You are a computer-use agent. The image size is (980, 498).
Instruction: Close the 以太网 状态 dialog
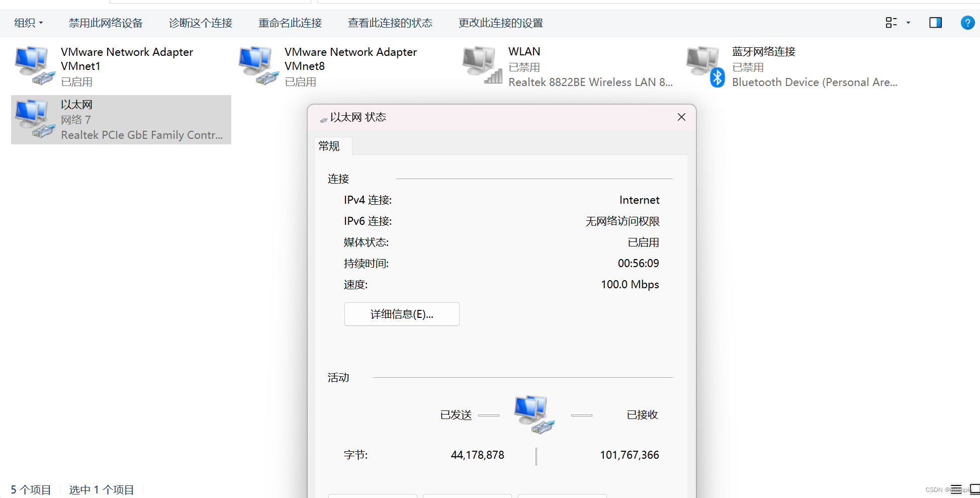point(681,117)
